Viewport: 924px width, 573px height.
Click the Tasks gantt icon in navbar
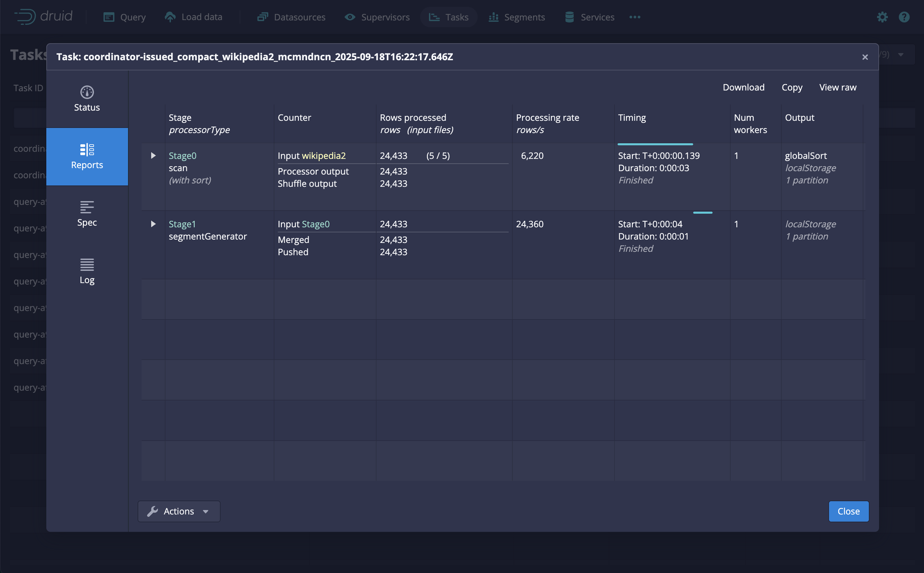(x=434, y=17)
